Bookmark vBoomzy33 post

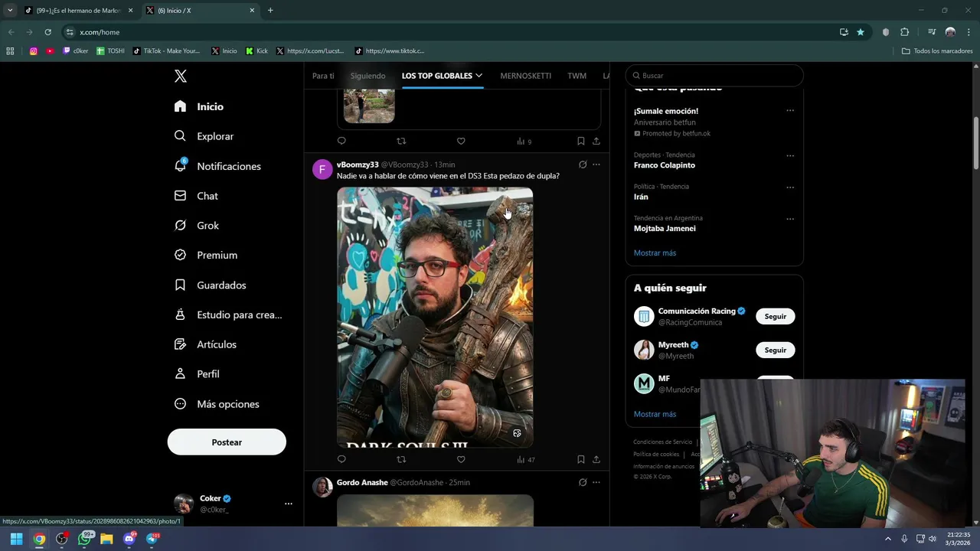click(580, 459)
